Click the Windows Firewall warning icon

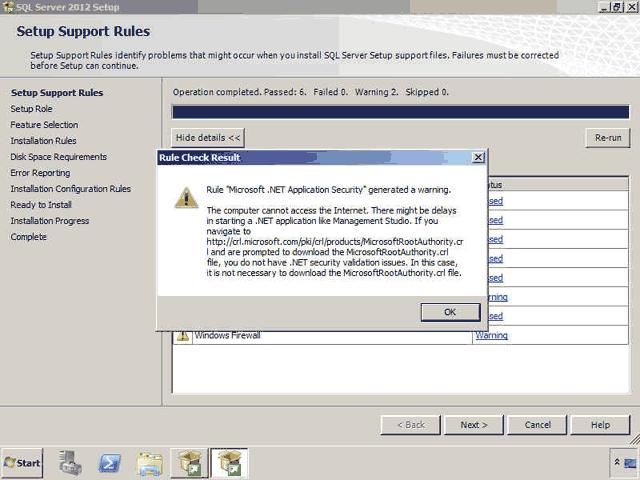click(x=182, y=336)
